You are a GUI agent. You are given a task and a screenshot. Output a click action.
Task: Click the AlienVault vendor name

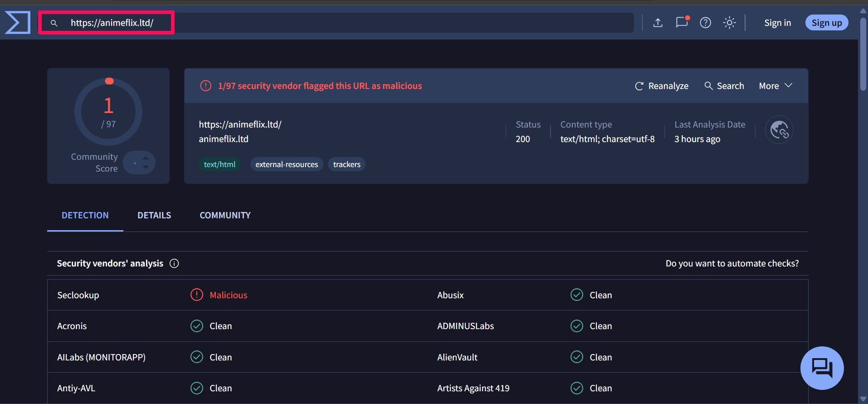(457, 357)
